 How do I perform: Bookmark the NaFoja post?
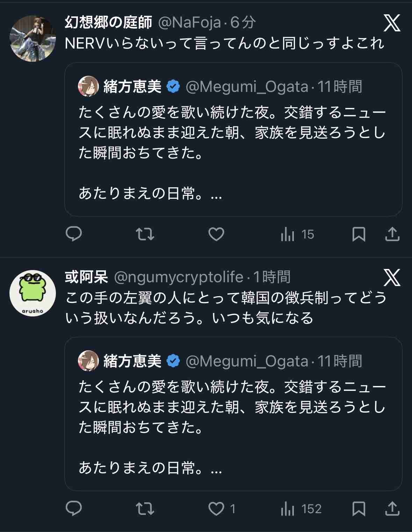point(359,234)
